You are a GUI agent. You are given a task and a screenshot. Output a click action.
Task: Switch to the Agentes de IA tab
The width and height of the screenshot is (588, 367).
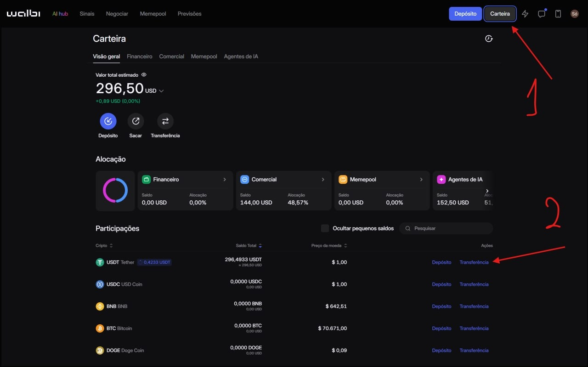click(241, 56)
